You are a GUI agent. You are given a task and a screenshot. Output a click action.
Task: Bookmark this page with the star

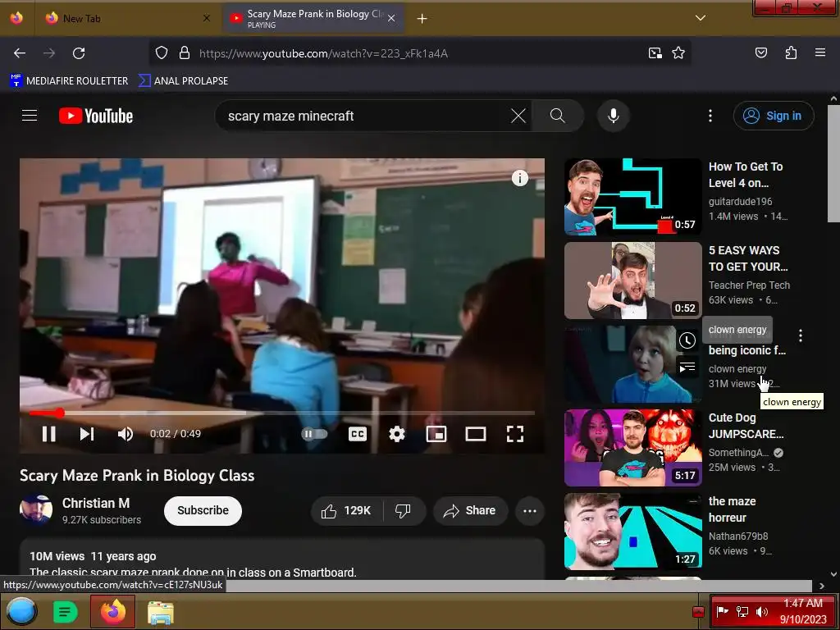pos(678,53)
